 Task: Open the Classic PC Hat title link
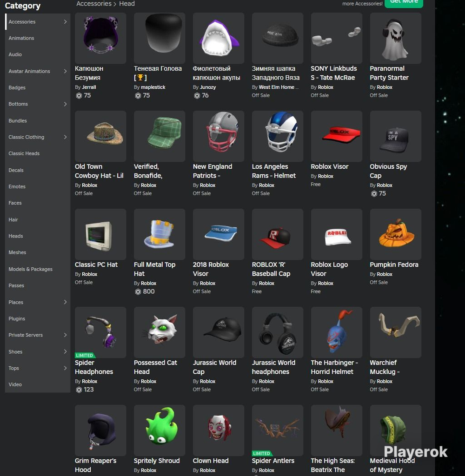click(96, 264)
